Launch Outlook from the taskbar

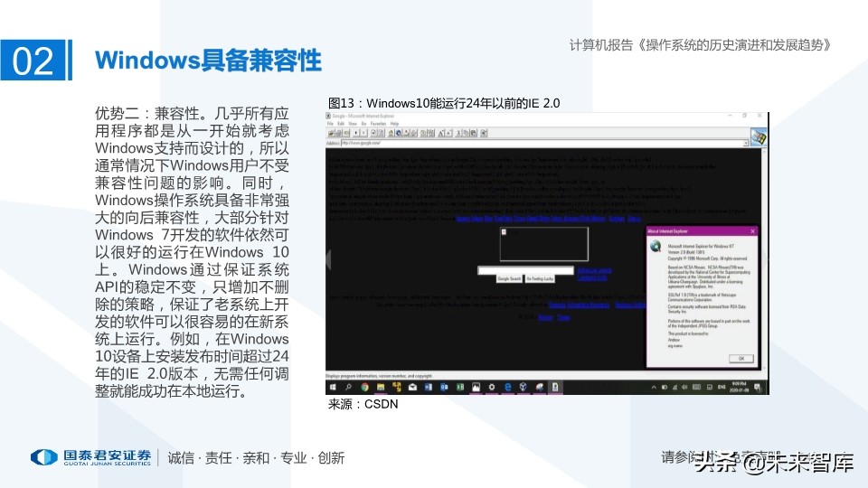tap(444, 388)
